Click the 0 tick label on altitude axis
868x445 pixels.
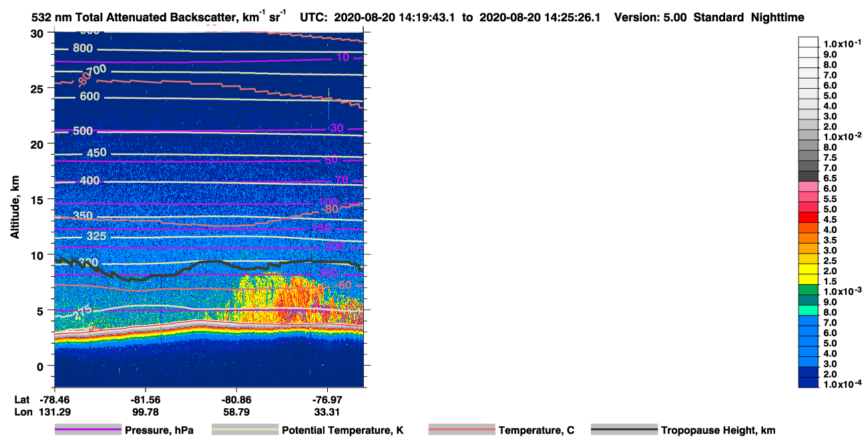click(x=41, y=366)
